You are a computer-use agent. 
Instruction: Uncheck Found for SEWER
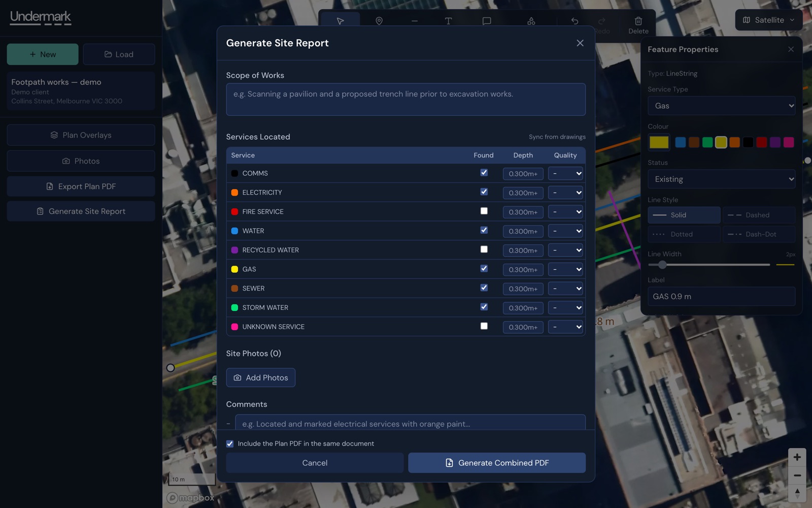(x=484, y=288)
